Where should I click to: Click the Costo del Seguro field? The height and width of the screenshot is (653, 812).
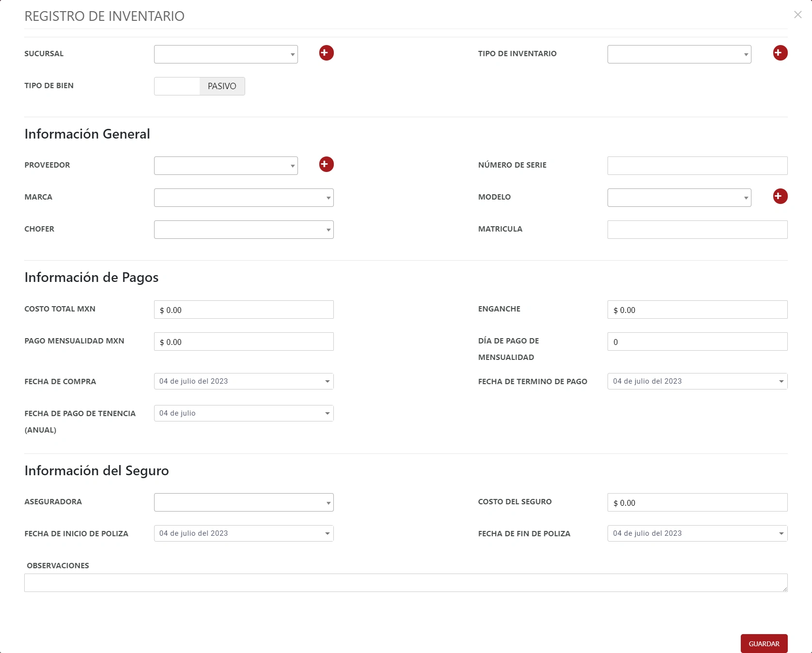coord(697,502)
